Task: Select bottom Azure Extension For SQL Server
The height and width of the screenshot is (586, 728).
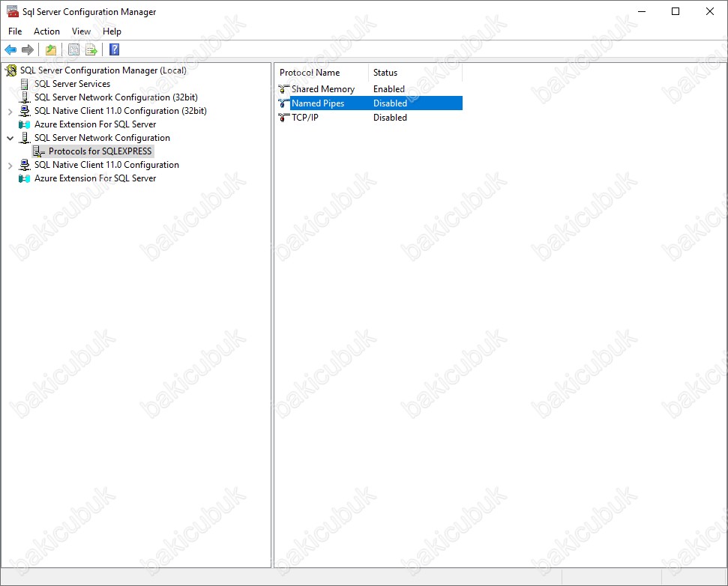Action: click(x=95, y=178)
